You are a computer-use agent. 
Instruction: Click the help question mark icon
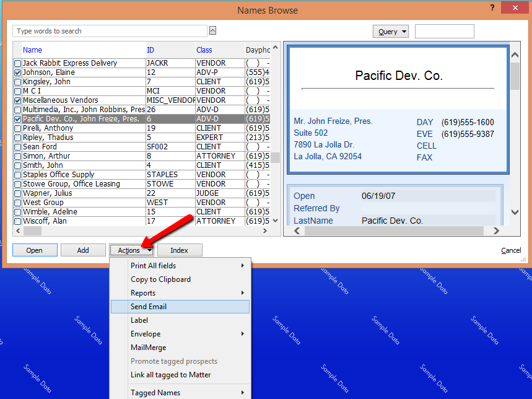(492, 7)
